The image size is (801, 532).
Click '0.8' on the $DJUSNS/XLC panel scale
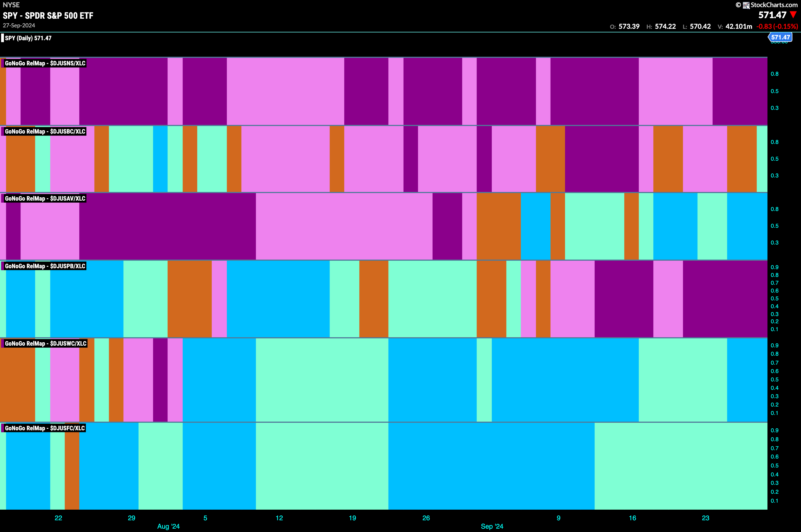click(774, 74)
